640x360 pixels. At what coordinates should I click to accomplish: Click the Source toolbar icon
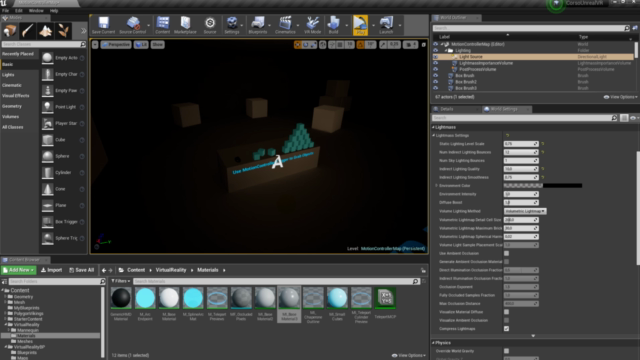point(210,25)
